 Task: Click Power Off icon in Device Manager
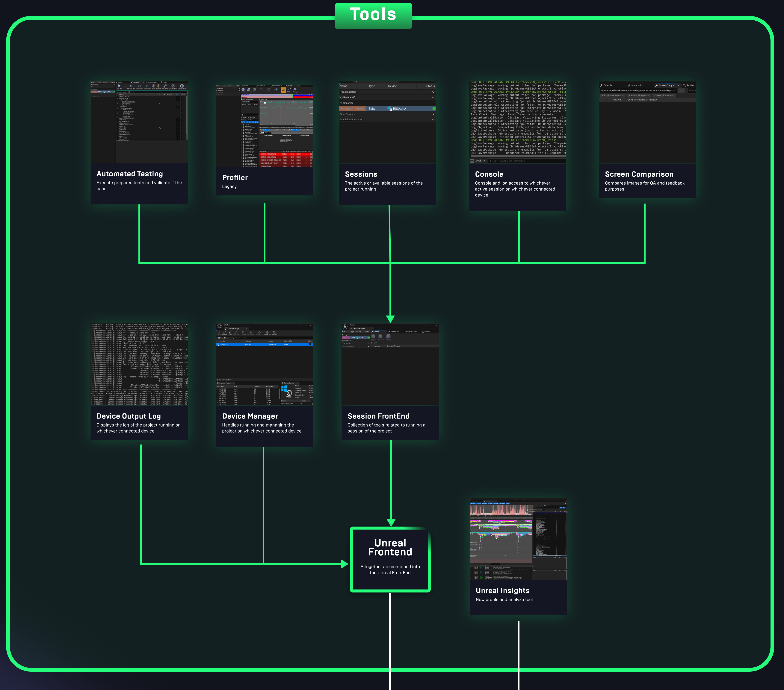[x=267, y=333]
